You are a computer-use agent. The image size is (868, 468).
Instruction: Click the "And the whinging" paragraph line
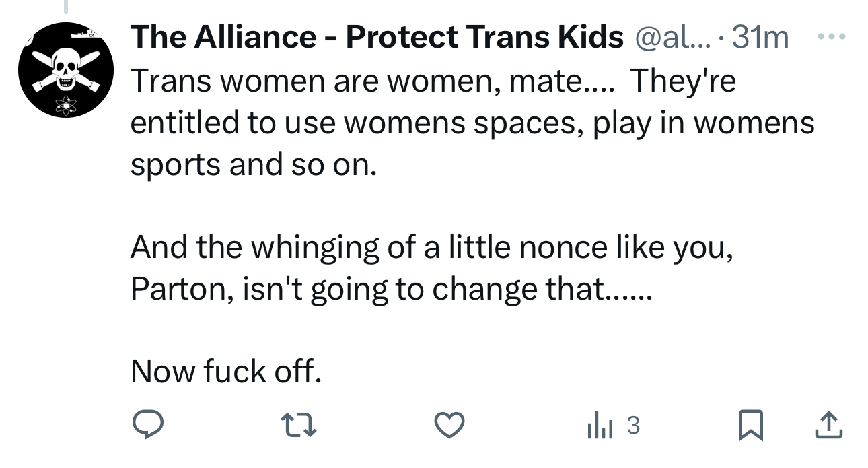(x=431, y=247)
